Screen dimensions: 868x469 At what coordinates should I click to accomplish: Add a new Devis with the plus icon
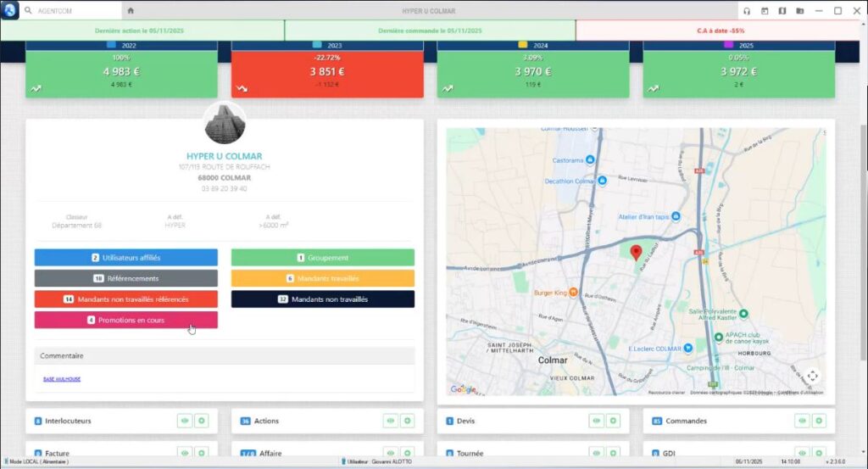[x=613, y=421]
